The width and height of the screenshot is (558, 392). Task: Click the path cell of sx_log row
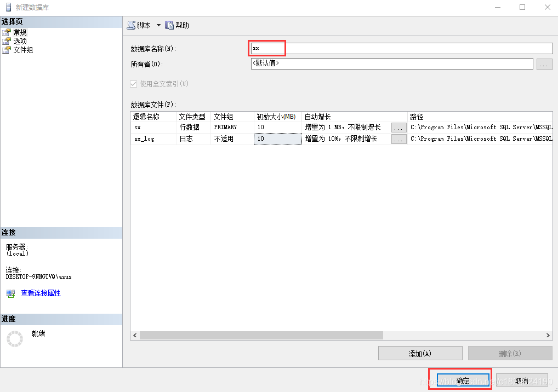coord(480,139)
